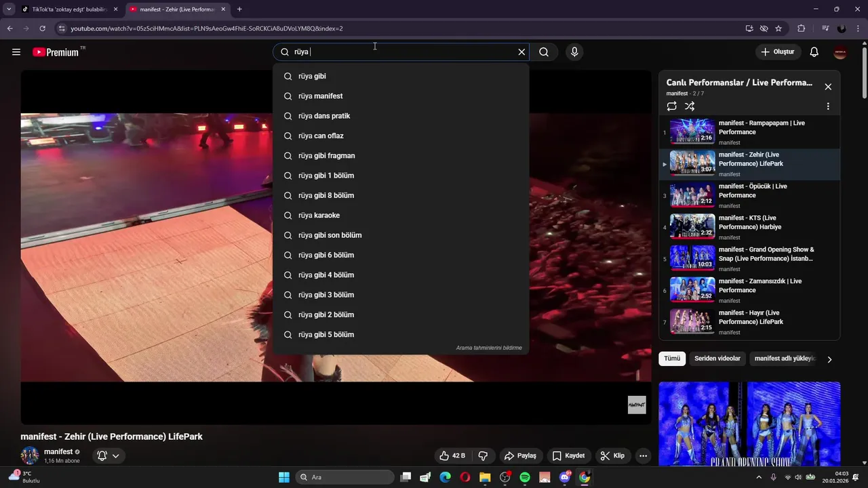
Task: Select 'manifest adlı yükleyic' chip
Action: point(785,359)
